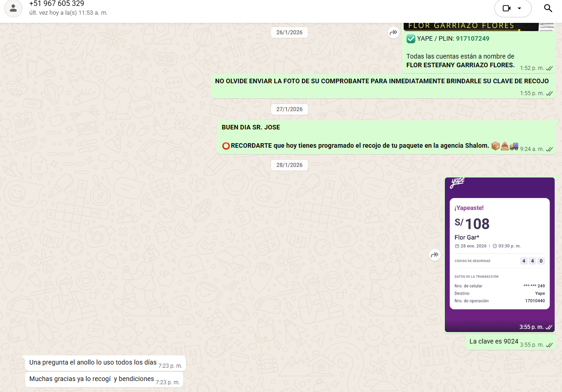Open the contact profile avatar
The image size is (562, 392).
pyautogui.click(x=13, y=8)
